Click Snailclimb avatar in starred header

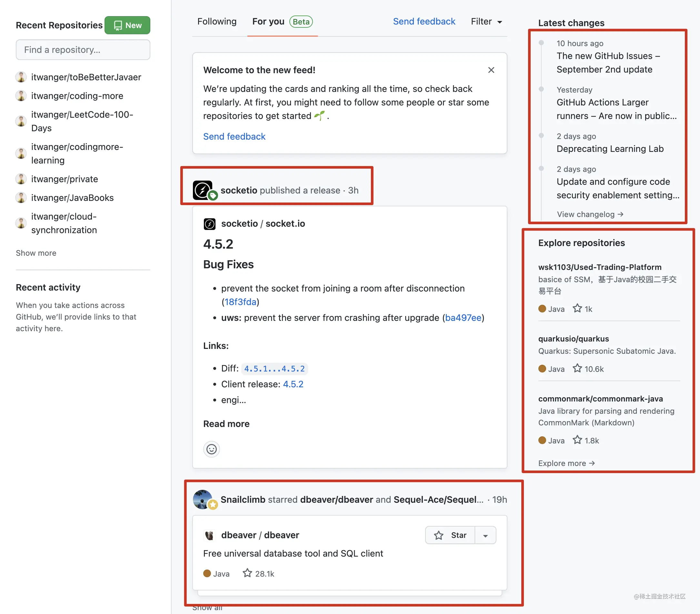203,500
